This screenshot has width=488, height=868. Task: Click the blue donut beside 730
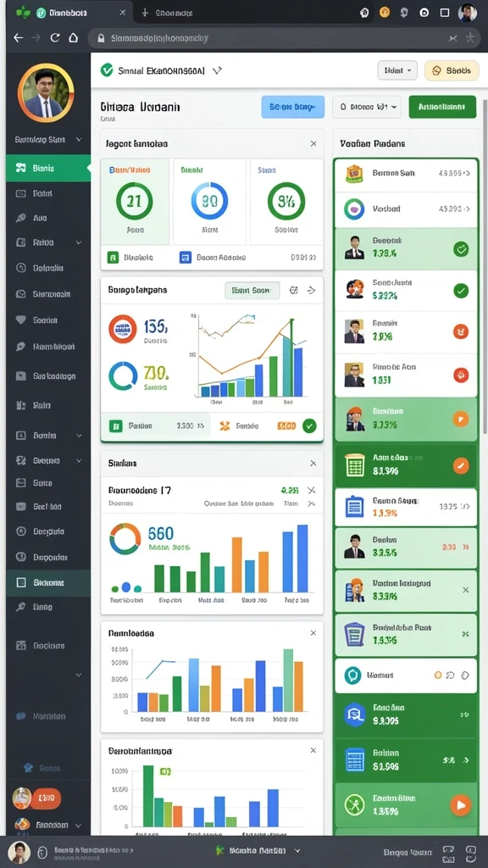pos(123,376)
